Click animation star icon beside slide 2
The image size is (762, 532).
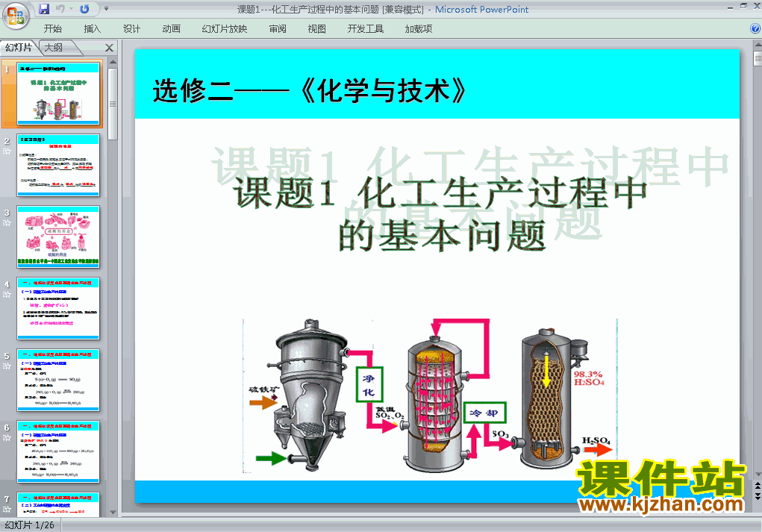7,151
